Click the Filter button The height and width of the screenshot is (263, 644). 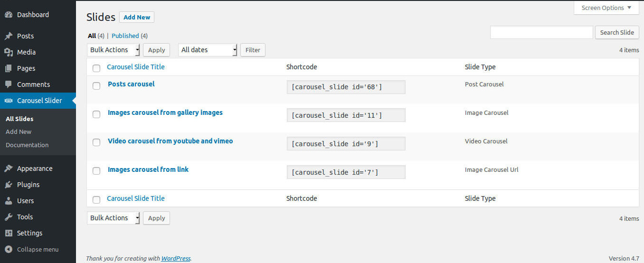click(x=253, y=50)
